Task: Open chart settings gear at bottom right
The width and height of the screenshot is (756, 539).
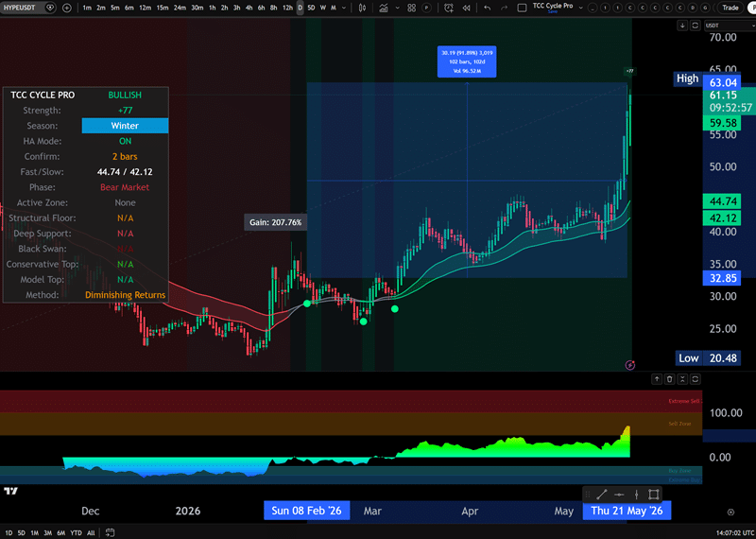Action: [730, 512]
